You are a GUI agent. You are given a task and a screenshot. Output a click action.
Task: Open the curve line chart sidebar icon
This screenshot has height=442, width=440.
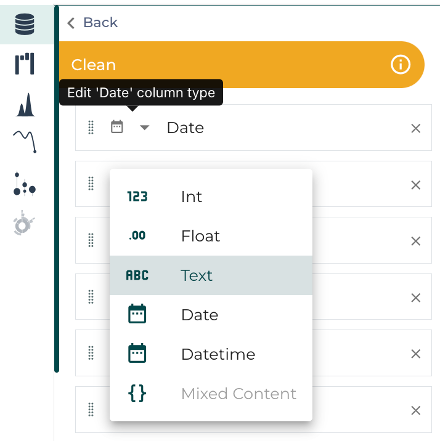click(x=25, y=142)
